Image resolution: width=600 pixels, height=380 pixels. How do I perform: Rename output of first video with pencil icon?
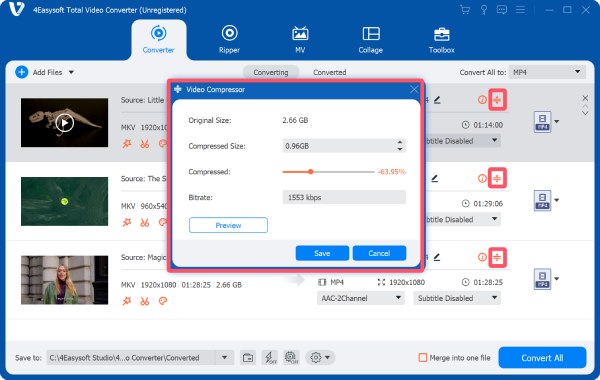[437, 100]
